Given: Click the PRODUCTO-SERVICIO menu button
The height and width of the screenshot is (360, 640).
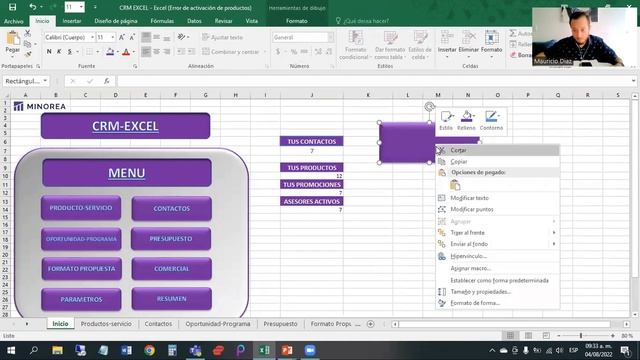Looking at the screenshot, I should [81, 208].
